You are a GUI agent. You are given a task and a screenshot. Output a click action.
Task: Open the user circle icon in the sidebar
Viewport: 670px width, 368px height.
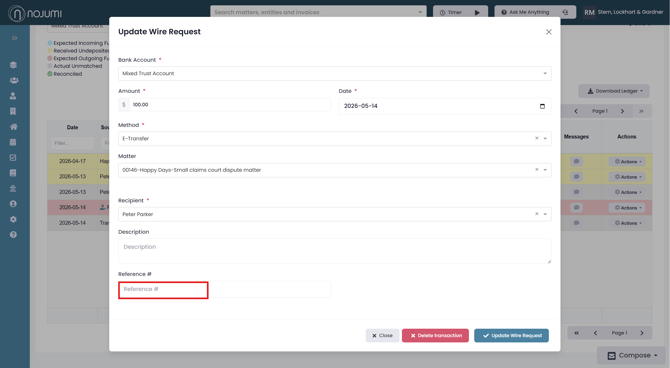13,204
